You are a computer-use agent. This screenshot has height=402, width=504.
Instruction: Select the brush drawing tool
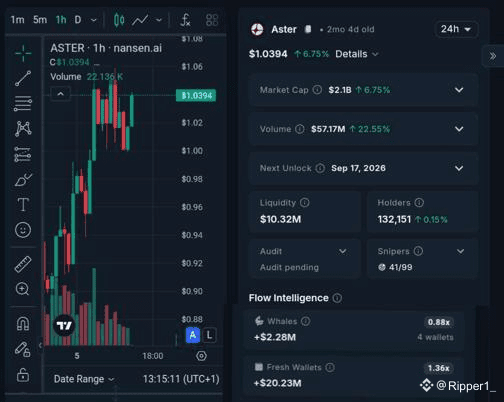coord(23,180)
